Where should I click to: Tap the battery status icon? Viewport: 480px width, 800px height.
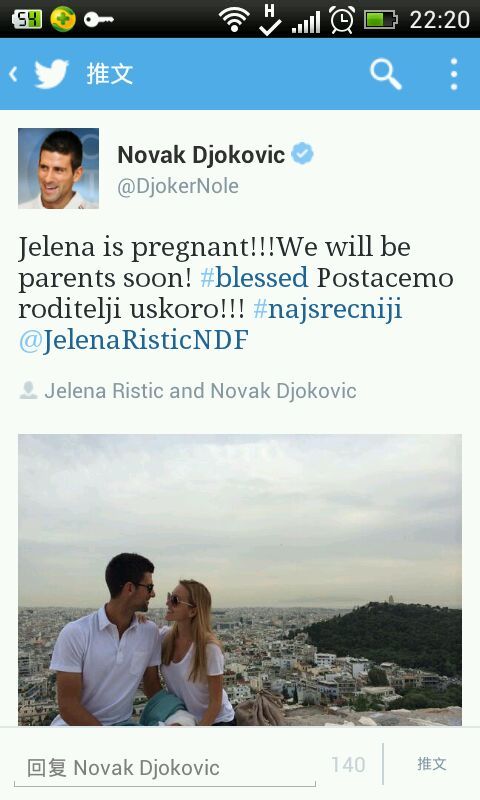pos(381,20)
